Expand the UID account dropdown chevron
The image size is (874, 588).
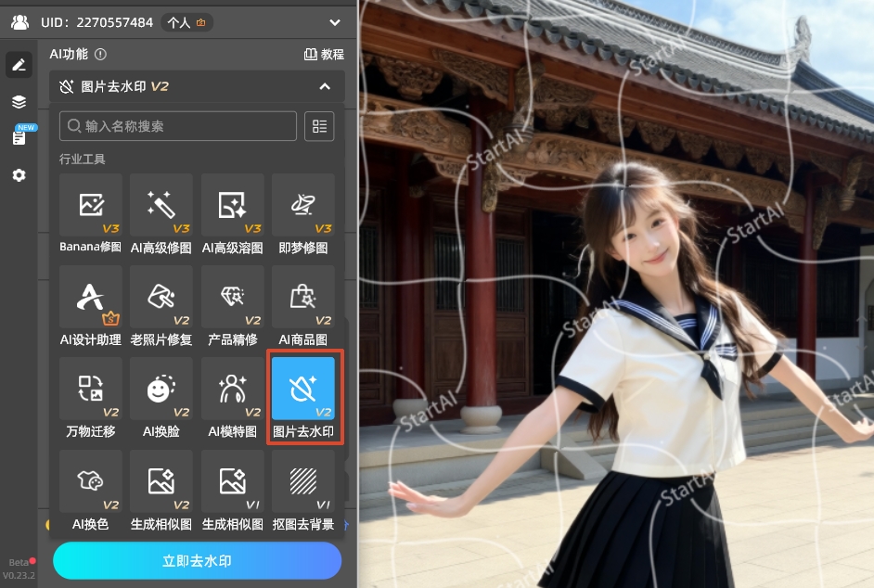(x=335, y=22)
